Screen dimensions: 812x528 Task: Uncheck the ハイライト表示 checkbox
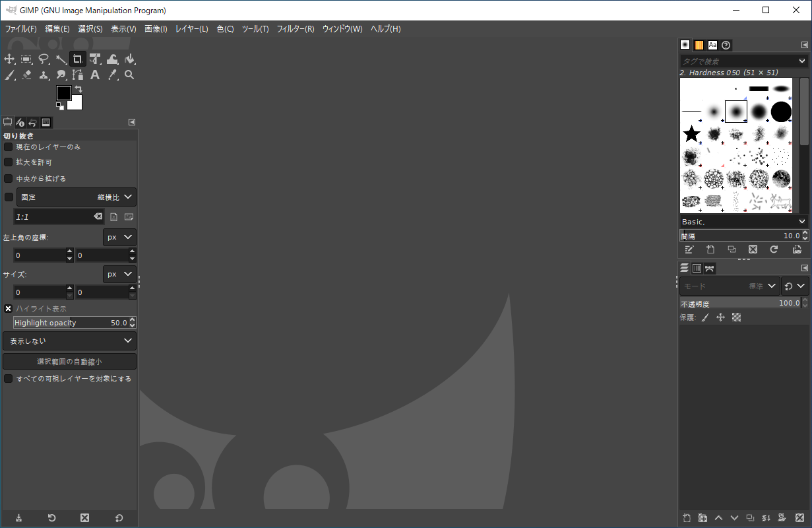pyautogui.click(x=9, y=308)
